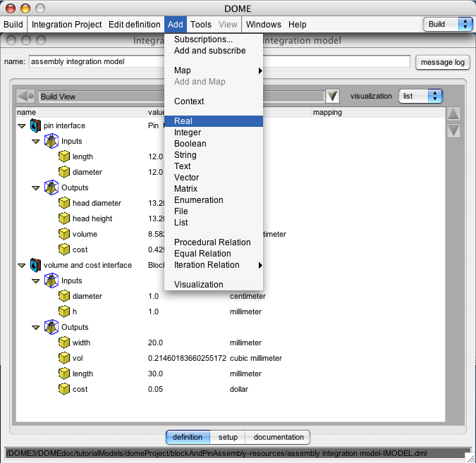Viewport: 476px width, 463px height.
Task: Click the pin interface icon
Action: 35,125
